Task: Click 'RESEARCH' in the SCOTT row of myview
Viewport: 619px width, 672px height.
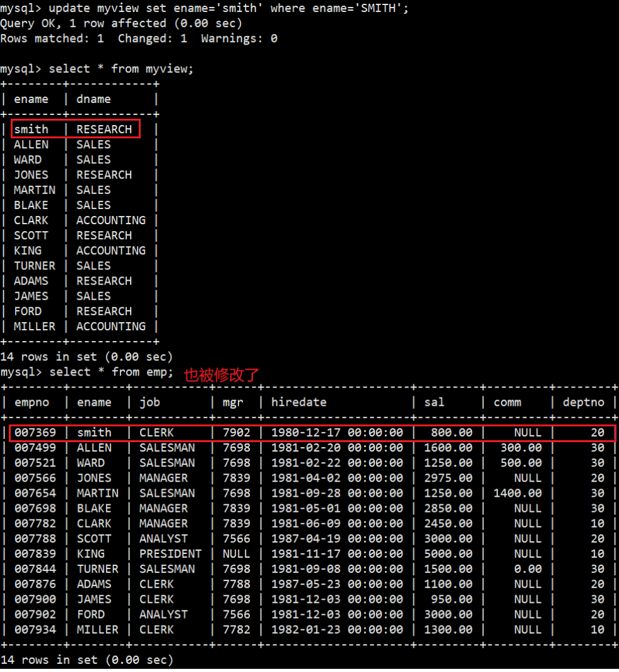Action: pyautogui.click(x=104, y=236)
